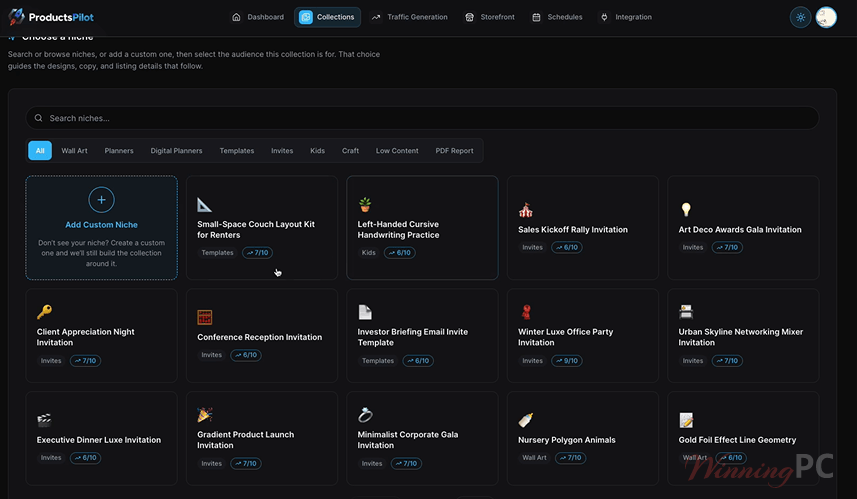Click the Kids tag on Cursive Handwriting card
This screenshot has height=499, width=857.
pos(368,253)
